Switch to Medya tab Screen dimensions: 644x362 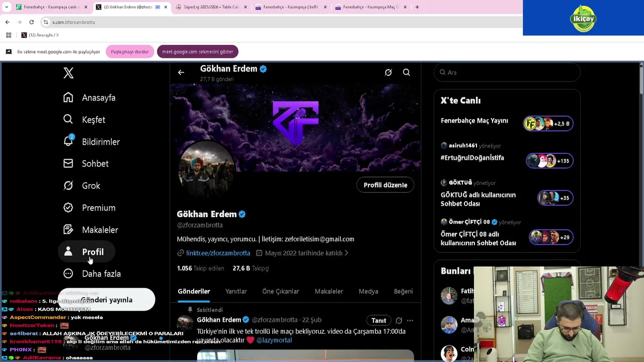point(368,292)
